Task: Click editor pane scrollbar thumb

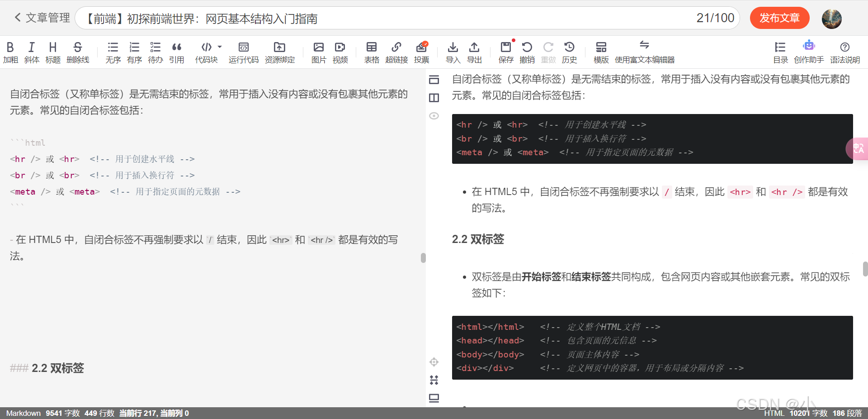Action: pos(423,258)
